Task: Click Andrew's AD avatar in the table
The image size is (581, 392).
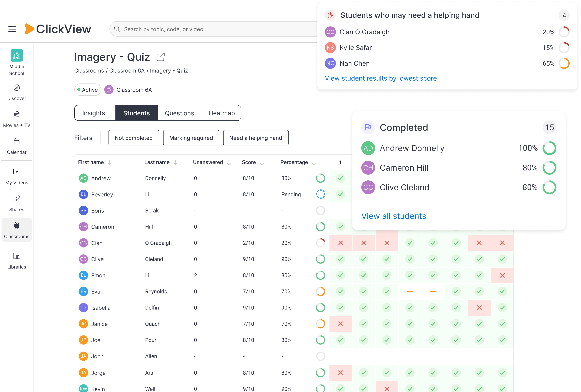Action: pyautogui.click(x=83, y=178)
